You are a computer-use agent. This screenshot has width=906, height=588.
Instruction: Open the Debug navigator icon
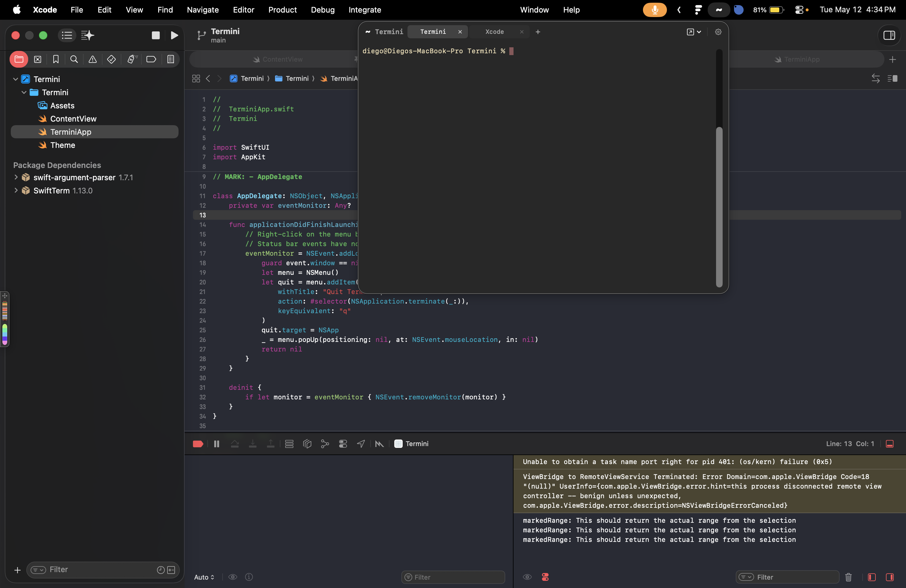pyautogui.click(x=132, y=59)
